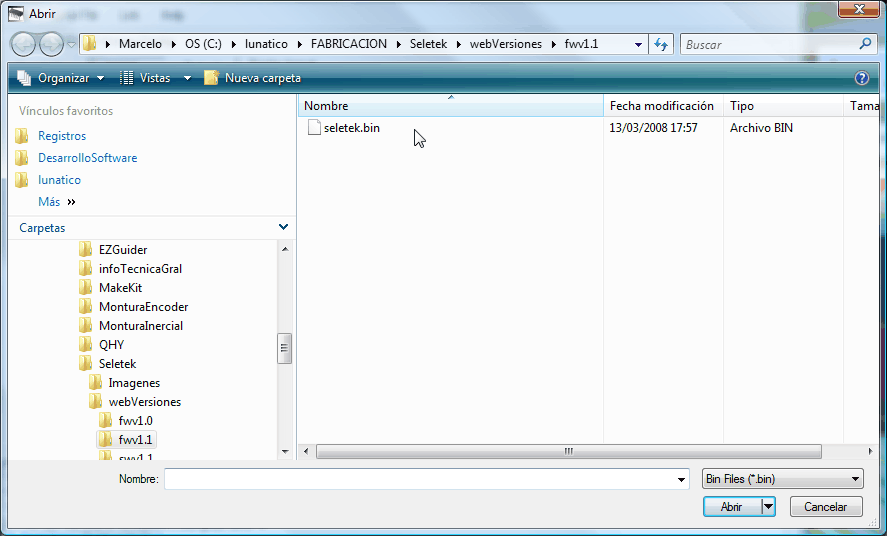The image size is (887, 536).
Task: Click the file list horizontal scrollbar thumb
Action: pos(569,451)
